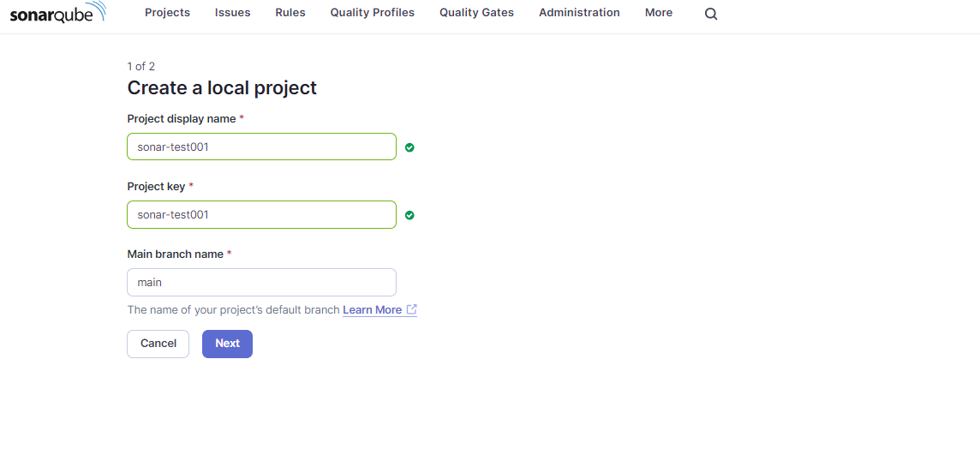The width and height of the screenshot is (980, 467).
Task: Focus the Project display name field
Action: [x=262, y=147]
